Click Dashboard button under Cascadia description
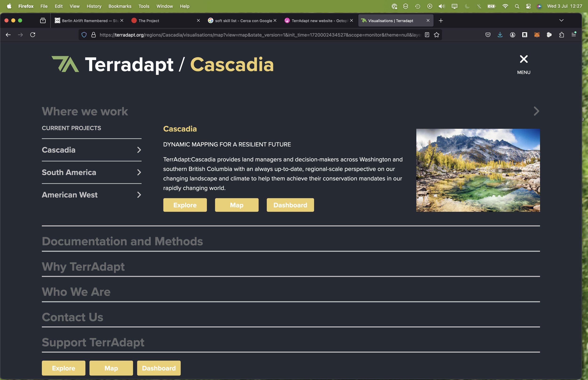The width and height of the screenshot is (588, 380). click(x=290, y=205)
